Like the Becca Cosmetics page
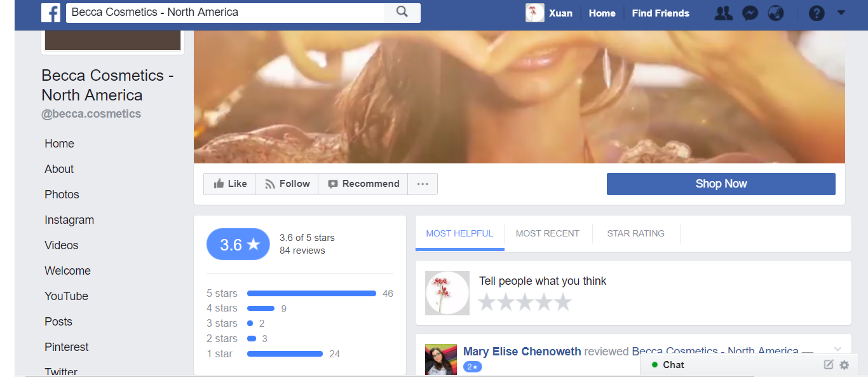This screenshot has height=377, width=868. 229,184
